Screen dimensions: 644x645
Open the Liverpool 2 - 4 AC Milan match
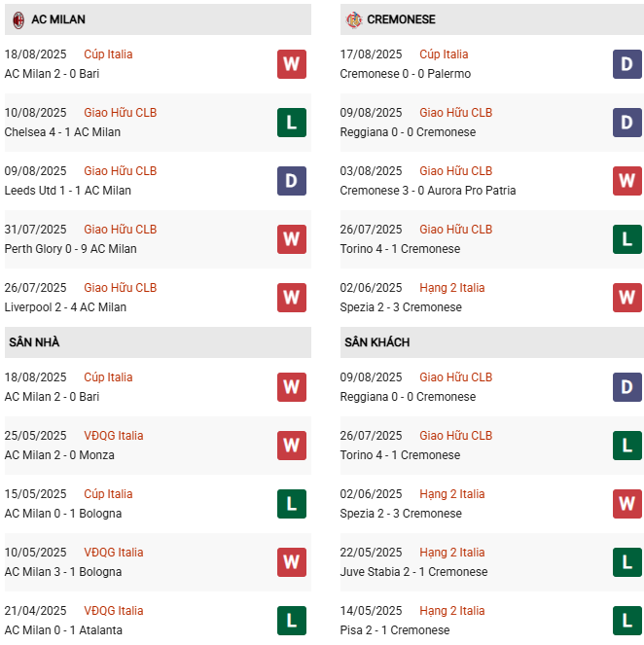(65, 307)
